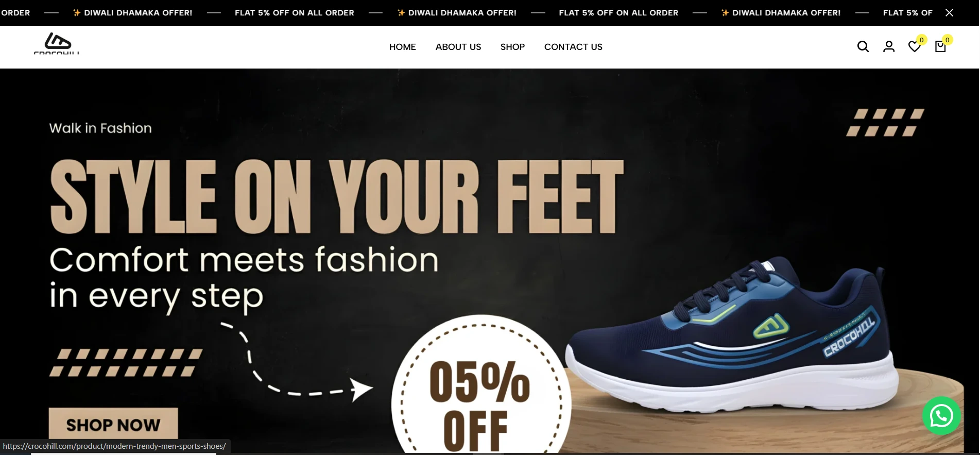
Task: Open the ABOUT US page
Action: coord(458,47)
